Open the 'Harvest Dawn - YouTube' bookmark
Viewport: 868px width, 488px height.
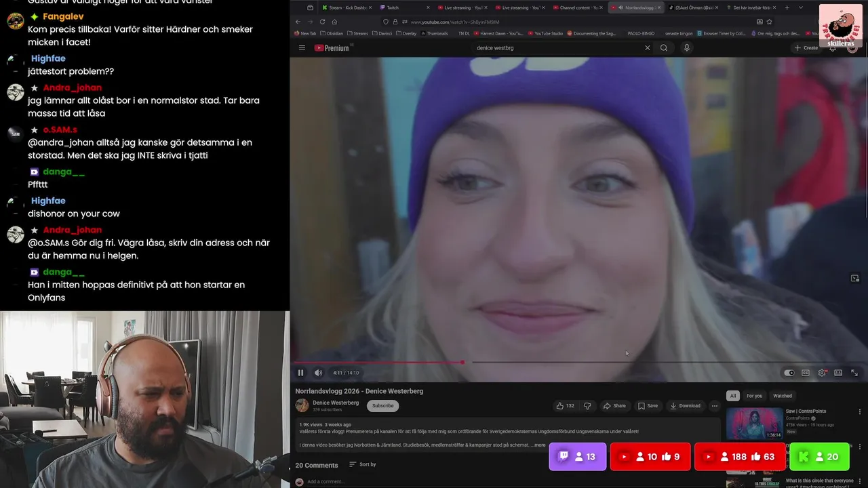tap(498, 33)
